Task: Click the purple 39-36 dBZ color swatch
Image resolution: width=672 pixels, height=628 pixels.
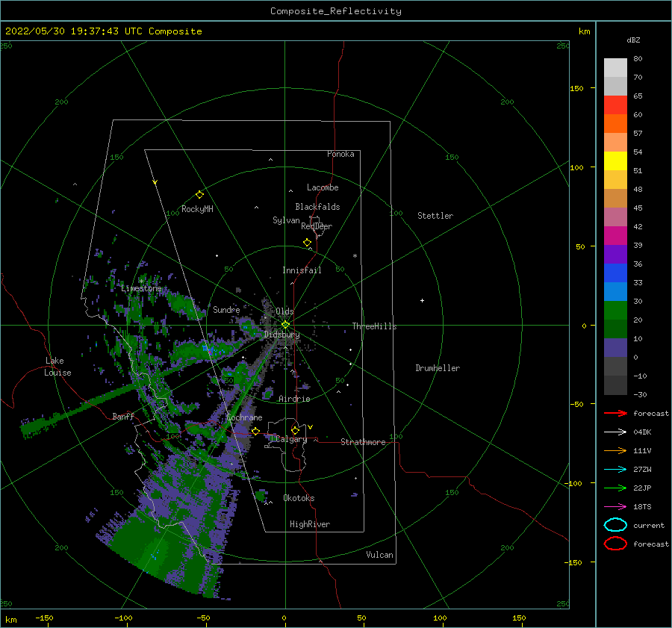Action: point(615,255)
